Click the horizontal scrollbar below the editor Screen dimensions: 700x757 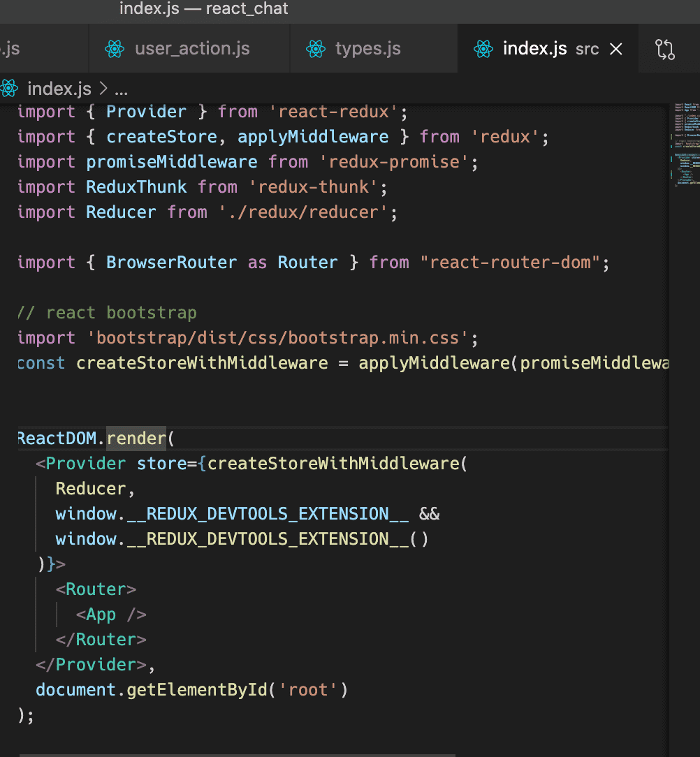coord(238,754)
